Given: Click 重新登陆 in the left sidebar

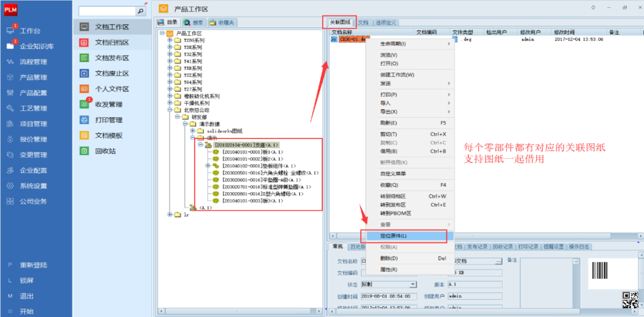Looking at the screenshot, I should (x=33, y=265).
